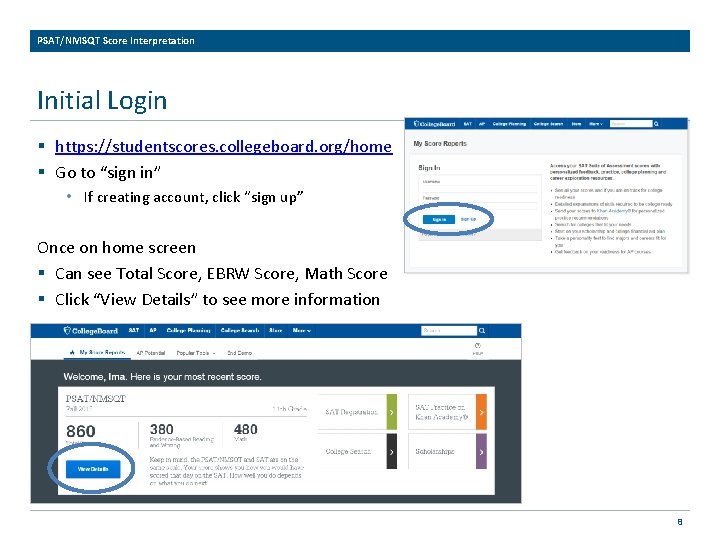
Task: Click the View Details button
Action: tap(93, 469)
